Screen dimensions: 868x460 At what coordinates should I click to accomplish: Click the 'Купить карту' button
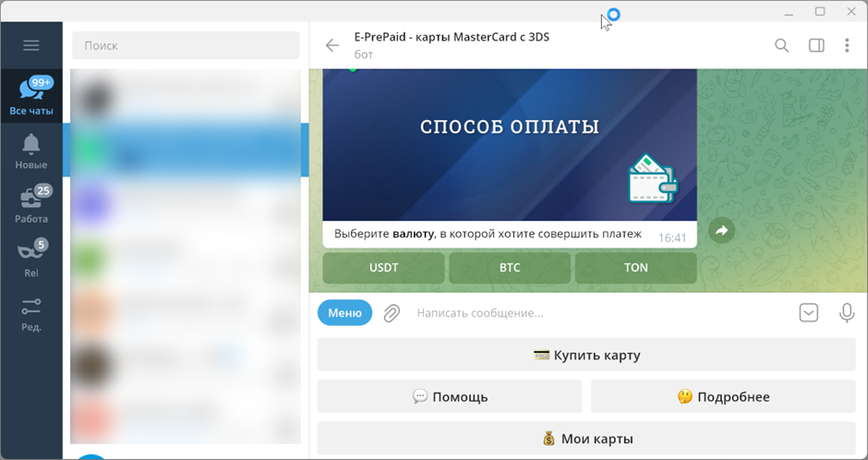(586, 355)
